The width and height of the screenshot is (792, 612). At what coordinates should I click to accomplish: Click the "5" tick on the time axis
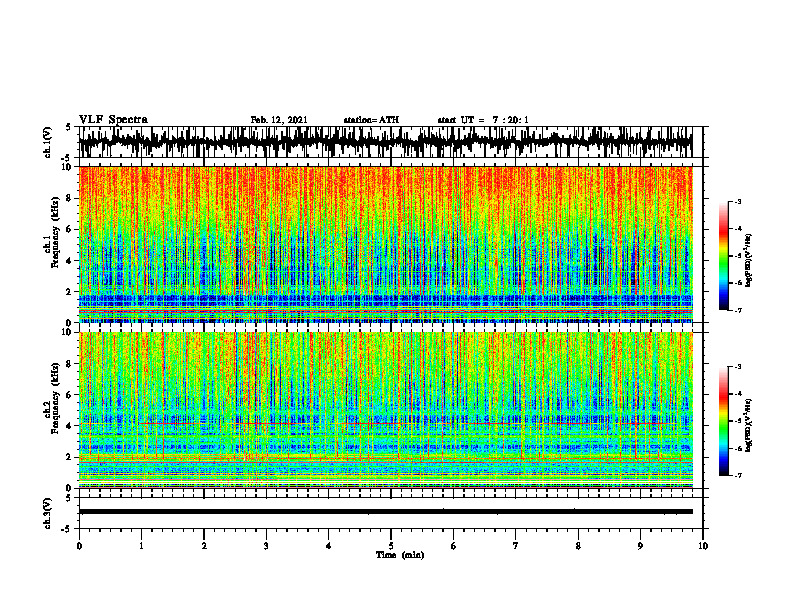[x=391, y=546]
